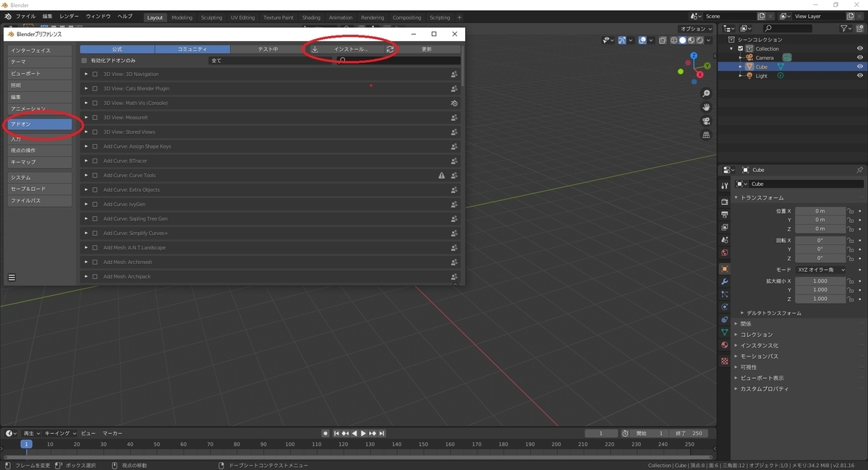Open the Render properties tab icon
868x470 pixels.
[x=724, y=201]
